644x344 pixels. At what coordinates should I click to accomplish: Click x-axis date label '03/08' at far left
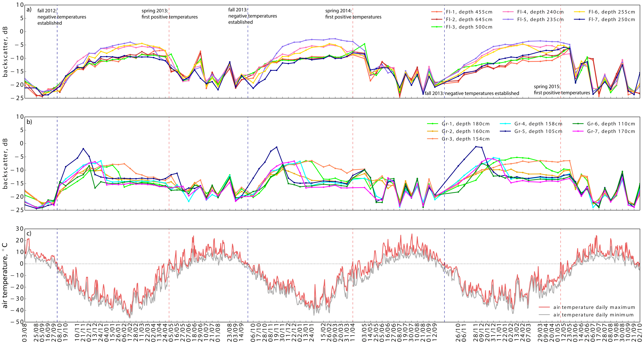click(x=25, y=333)
